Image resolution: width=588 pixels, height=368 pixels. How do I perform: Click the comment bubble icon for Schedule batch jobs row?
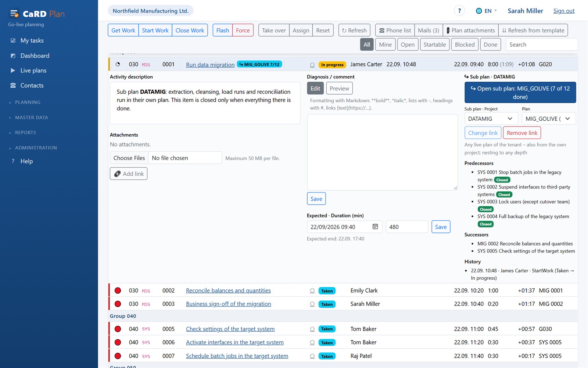coord(312,356)
